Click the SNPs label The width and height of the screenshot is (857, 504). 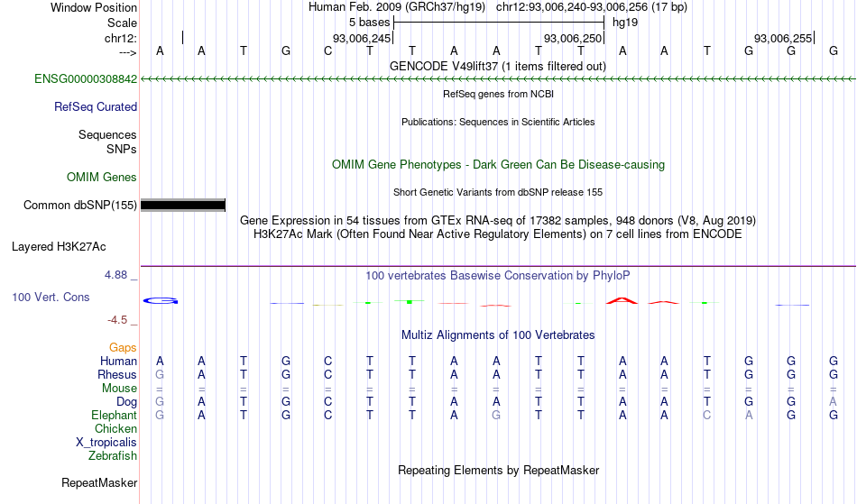tap(122, 149)
